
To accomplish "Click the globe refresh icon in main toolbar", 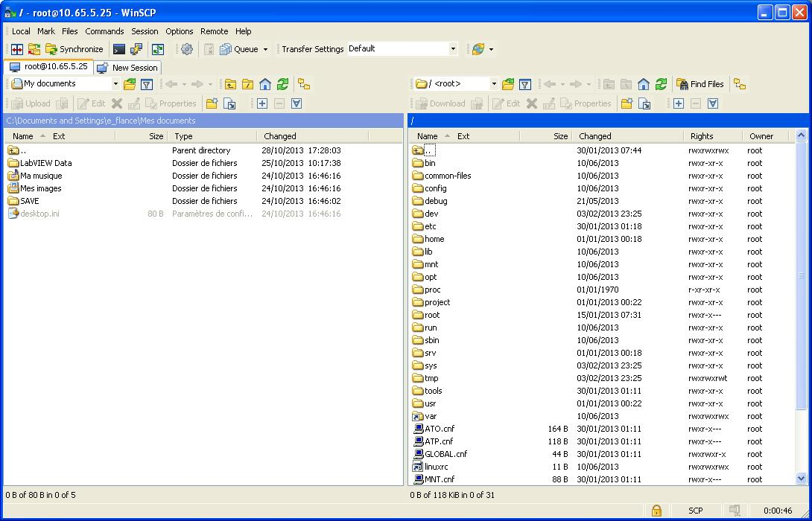I will tap(478, 49).
